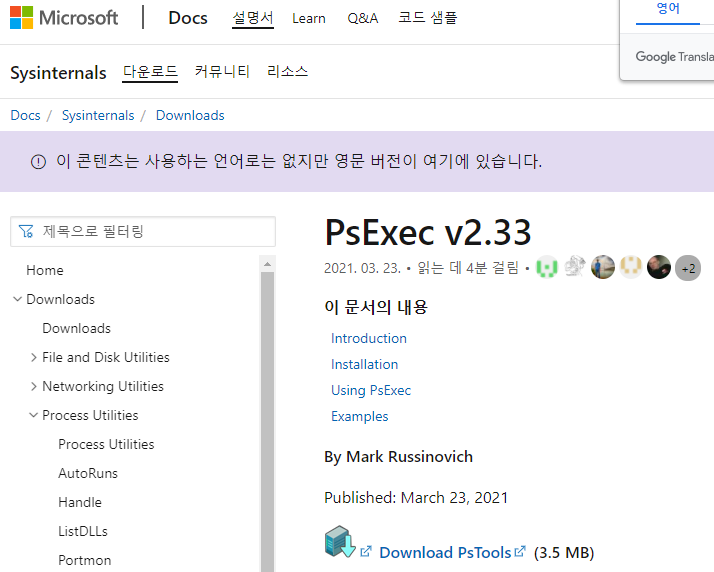Click the external link icon before Download PsTools
This screenshot has width=714, height=572.
point(366,552)
